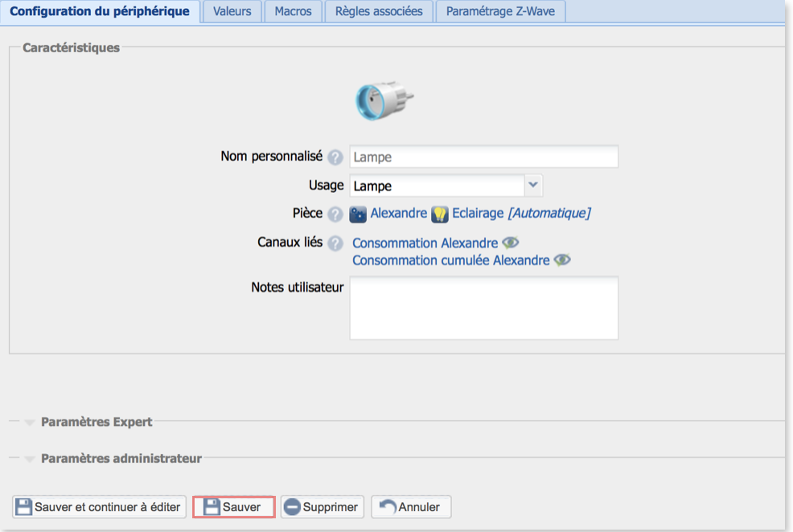This screenshot has height=532, width=793.
Task: Click help icon beside Canaux liés
Action: click(335, 243)
